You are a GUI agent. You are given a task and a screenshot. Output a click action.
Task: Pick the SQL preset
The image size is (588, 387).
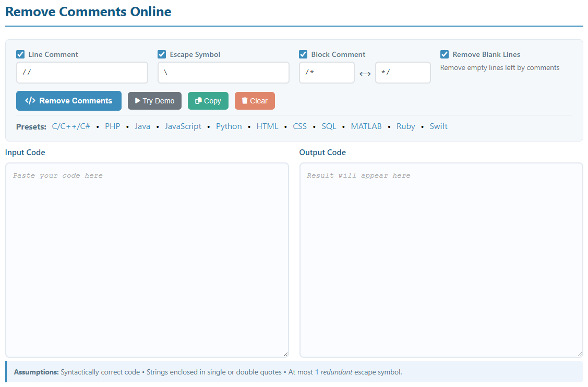[329, 126]
